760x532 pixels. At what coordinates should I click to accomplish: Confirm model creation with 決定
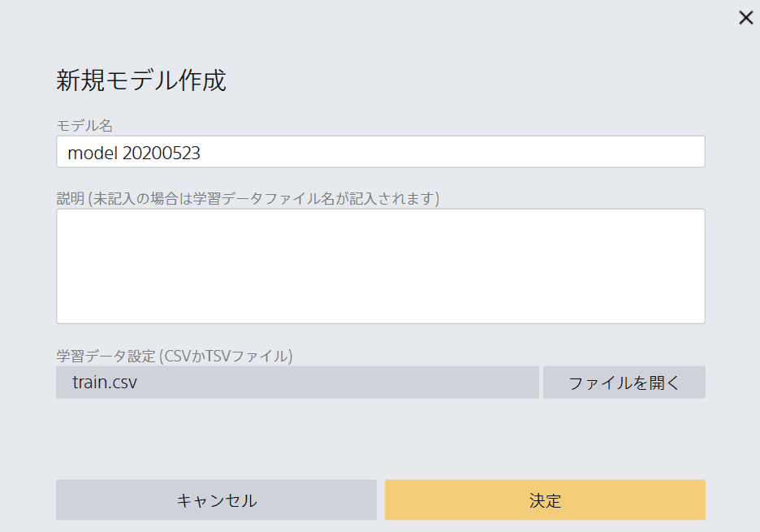click(545, 500)
